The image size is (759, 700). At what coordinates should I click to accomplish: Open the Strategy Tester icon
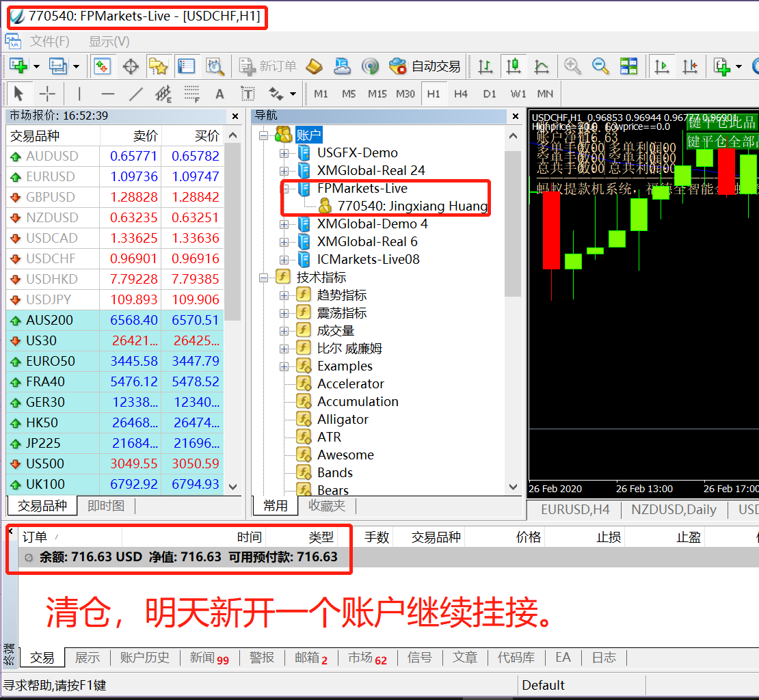tap(215, 66)
